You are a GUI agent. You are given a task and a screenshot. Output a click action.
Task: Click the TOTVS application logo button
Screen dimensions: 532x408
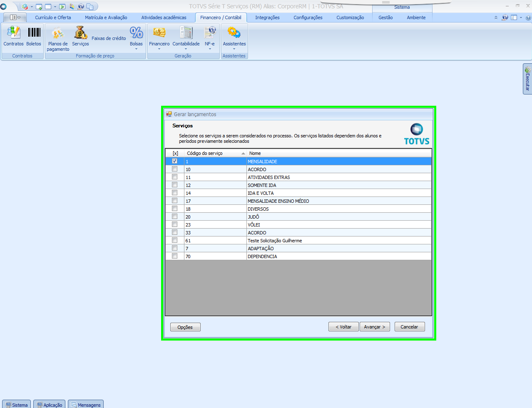click(3, 7)
